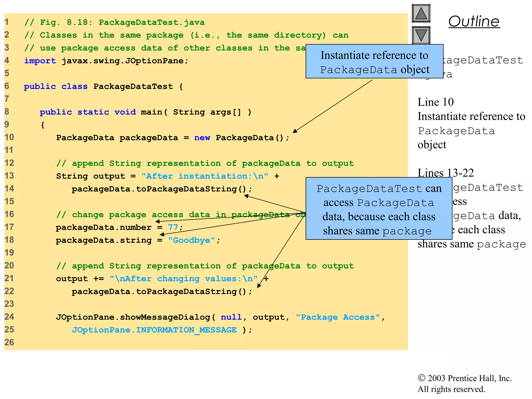532x399 pixels.
Task: Click the Outline heading
Action: [x=474, y=21]
